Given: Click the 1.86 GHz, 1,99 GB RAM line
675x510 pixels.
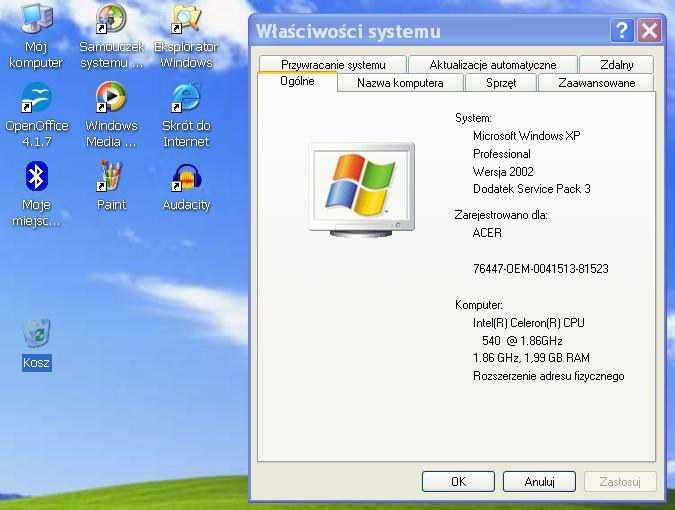Looking at the screenshot, I should (531, 358).
